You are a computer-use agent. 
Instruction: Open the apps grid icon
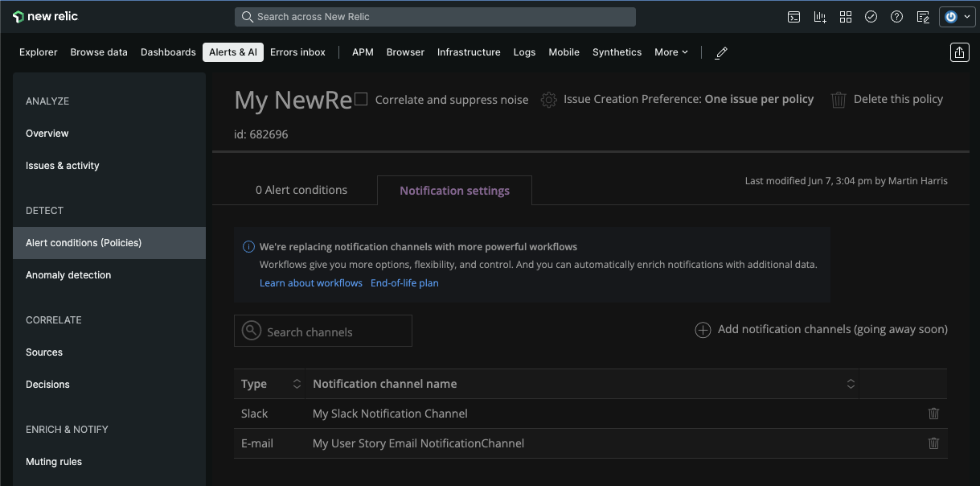[x=845, y=17]
